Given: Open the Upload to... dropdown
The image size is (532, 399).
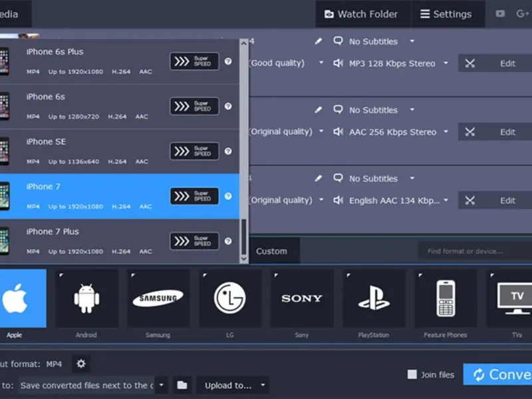Looking at the screenshot, I should click(233, 385).
